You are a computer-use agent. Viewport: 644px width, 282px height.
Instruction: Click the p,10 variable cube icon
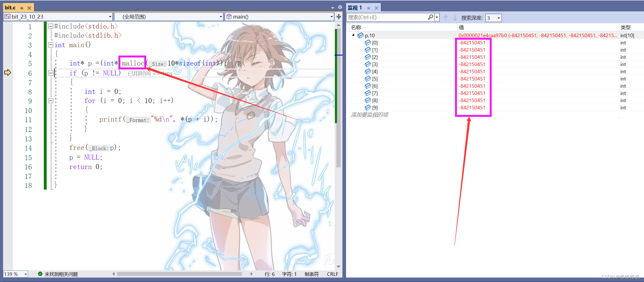[x=360, y=35]
